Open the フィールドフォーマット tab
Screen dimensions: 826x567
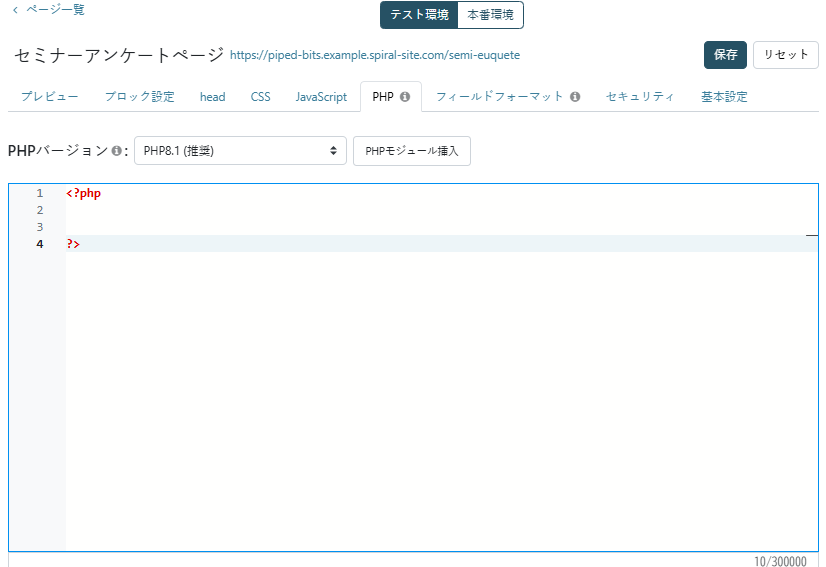click(x=499, y=97)
